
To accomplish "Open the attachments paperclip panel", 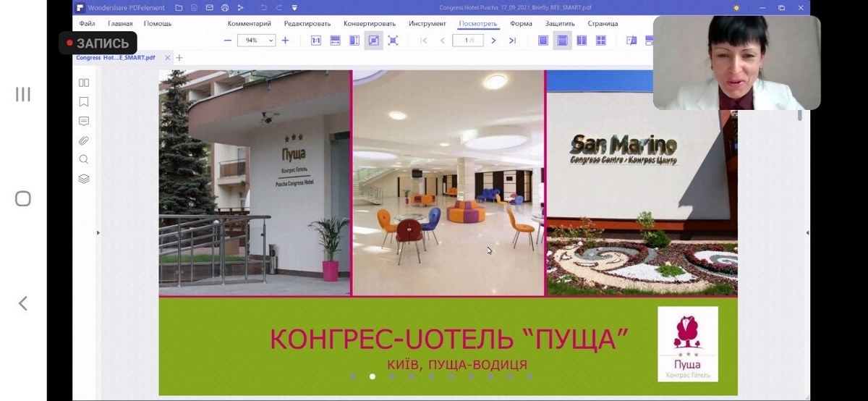I will (84, 140).
